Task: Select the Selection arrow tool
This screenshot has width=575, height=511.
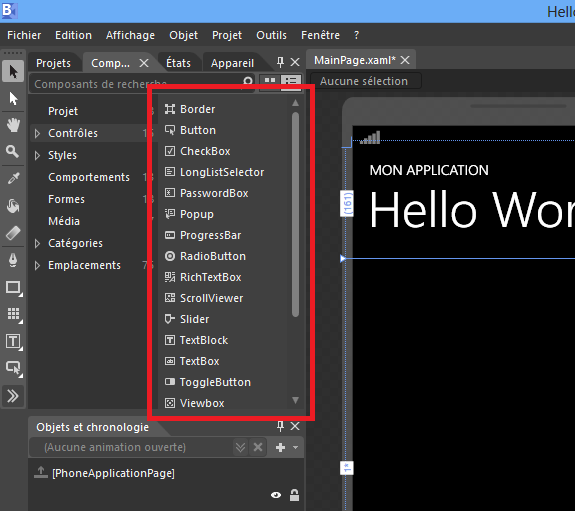Action: pos(13,71)
